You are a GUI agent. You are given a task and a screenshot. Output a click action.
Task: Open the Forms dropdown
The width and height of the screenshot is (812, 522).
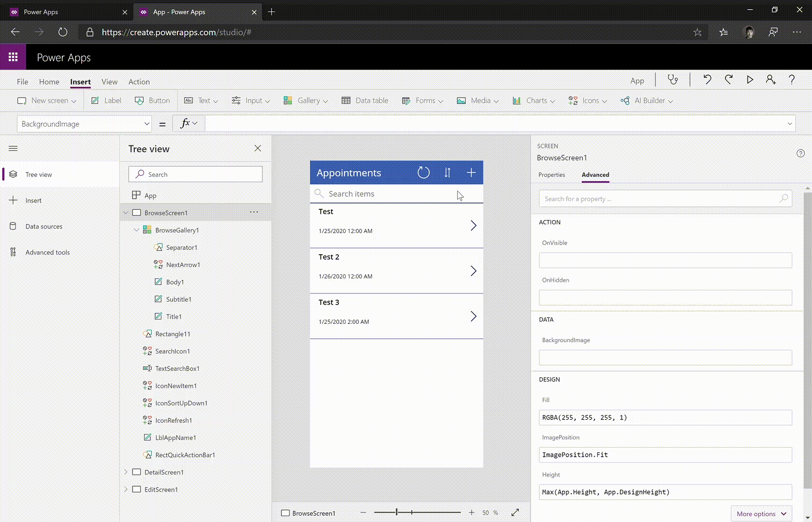click(x=422, y=101)
